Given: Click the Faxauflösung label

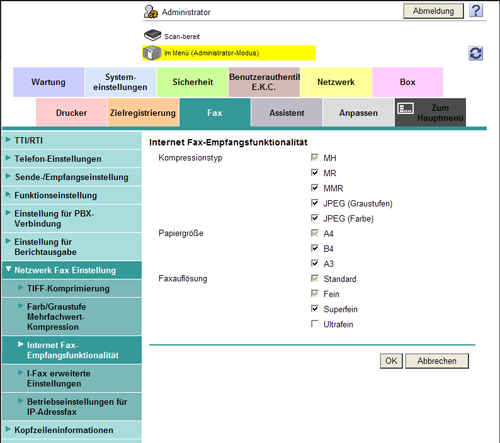Looking at the screenshot, I should click(x=183, y=278).
